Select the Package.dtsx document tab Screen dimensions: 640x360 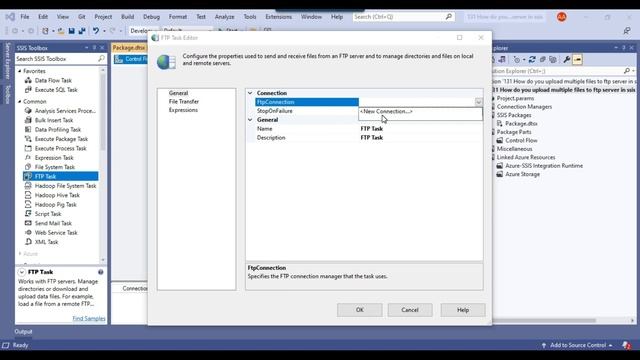coord(129,48)
